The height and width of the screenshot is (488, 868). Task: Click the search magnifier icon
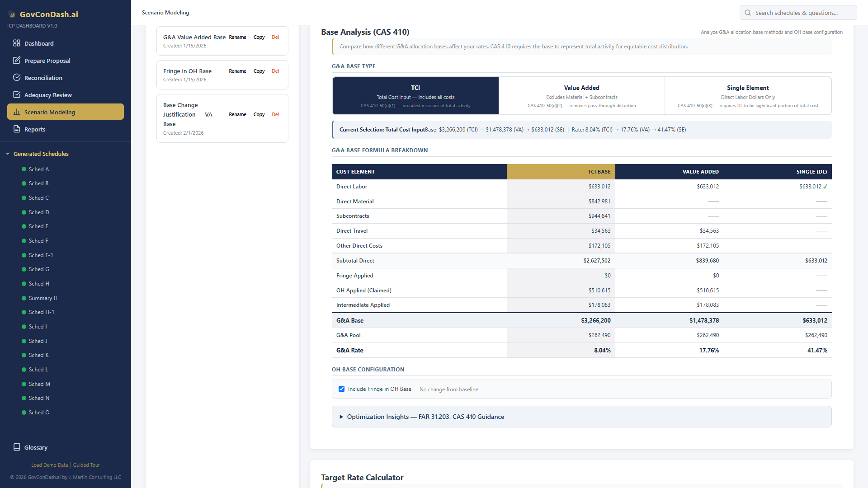point(748,13)
